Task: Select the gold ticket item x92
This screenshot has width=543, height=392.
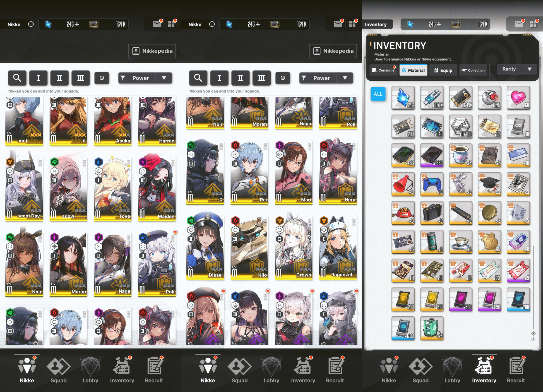Action: 489,126
